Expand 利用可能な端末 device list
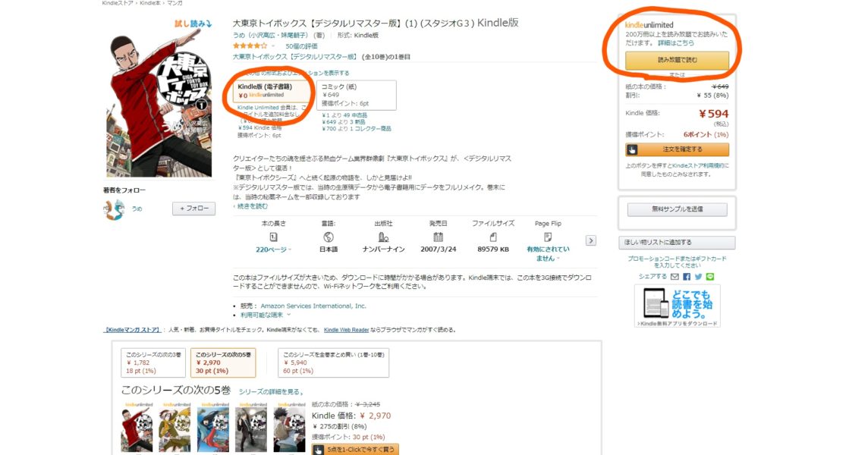 point(265,315)
